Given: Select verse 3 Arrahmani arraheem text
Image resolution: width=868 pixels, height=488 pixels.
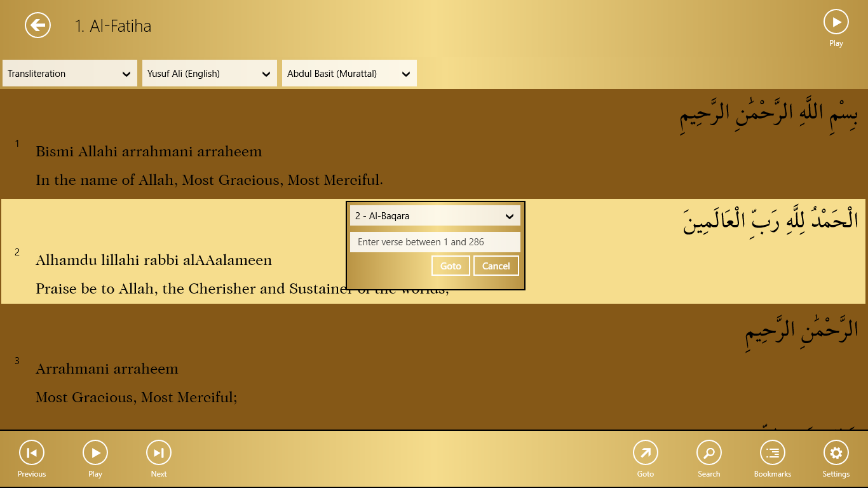Looking at the screenshot, I should tap(107, 369).
